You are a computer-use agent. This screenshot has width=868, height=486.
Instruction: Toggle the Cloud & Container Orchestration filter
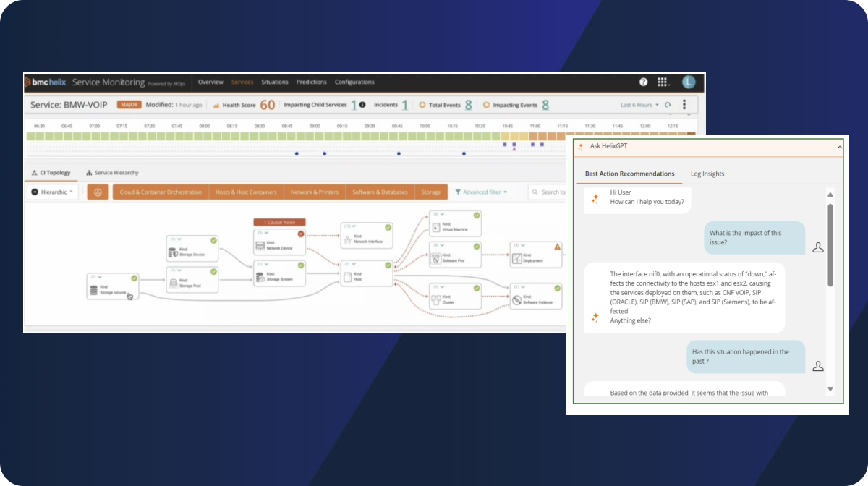click(x=161, y=192)
